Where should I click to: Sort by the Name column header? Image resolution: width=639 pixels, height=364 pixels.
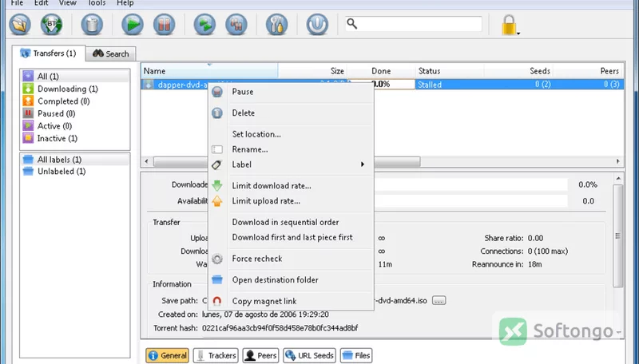point(209,71)
